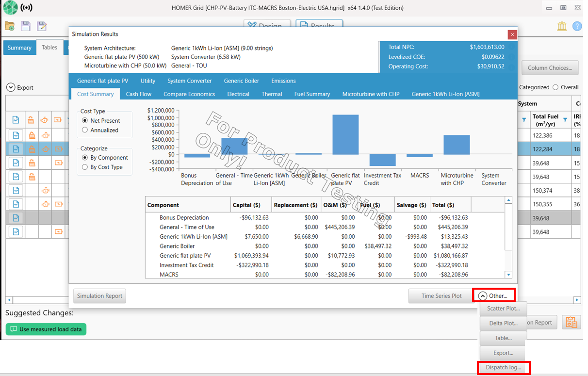Click the orange report clipboard icon
This screenshot has width=588, height=376.
coord(571,322)
